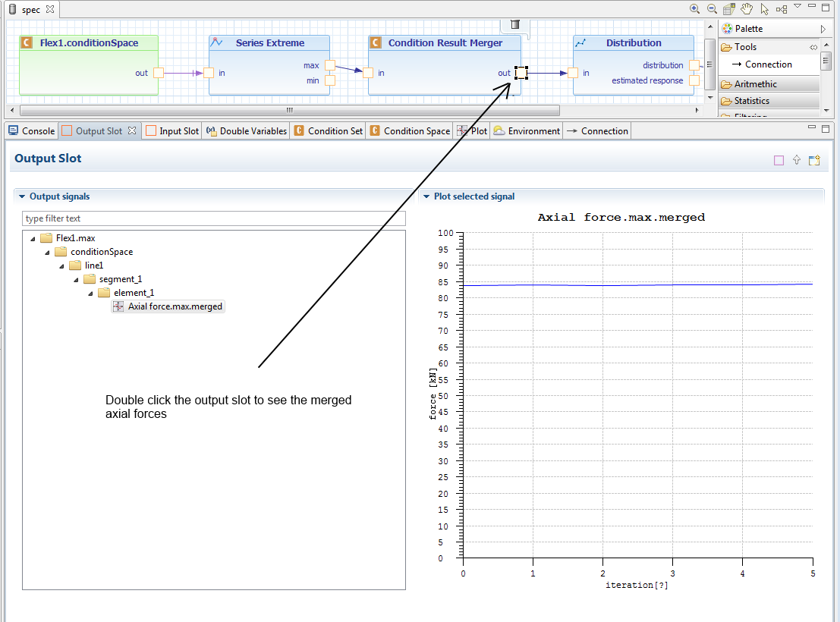Click the auto layout diagram icon
The height and width of the screenshot is (622, 840).
pos(781,9)
